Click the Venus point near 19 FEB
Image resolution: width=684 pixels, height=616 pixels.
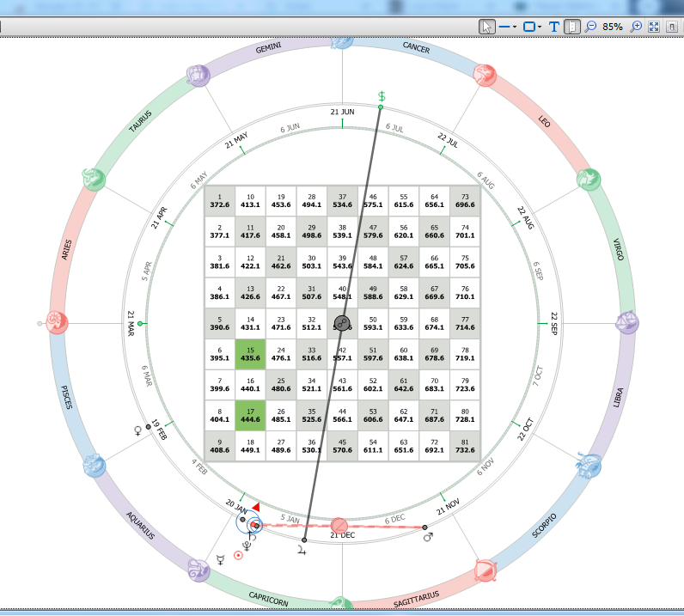click(x=149, y=427)
